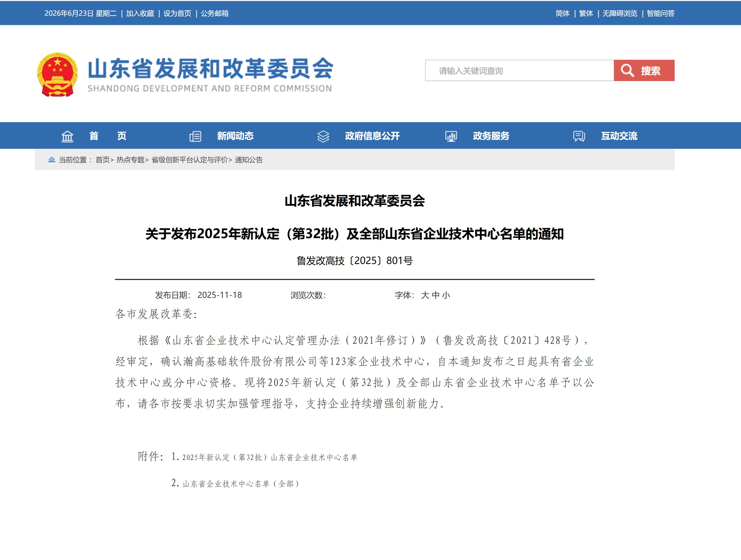Screen dimensions: 741x560
Task: Open attachment 2025年新认定（第32批）山东省企业技术中心名单
Action: tap(270, 457)
